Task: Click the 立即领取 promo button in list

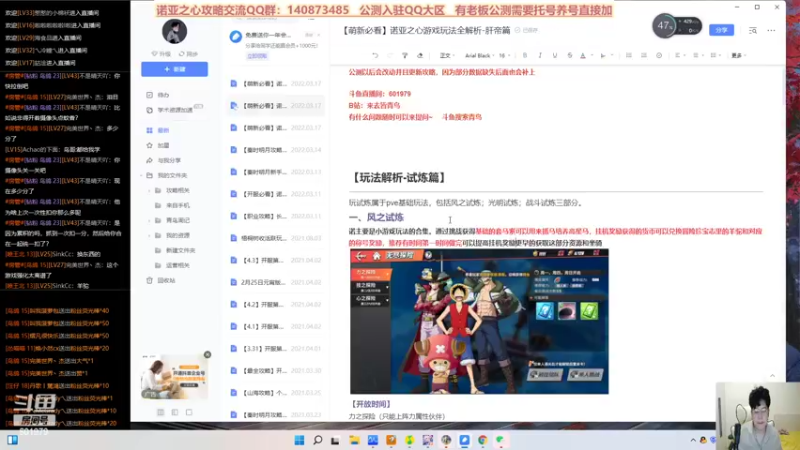Action: [257, 56]
